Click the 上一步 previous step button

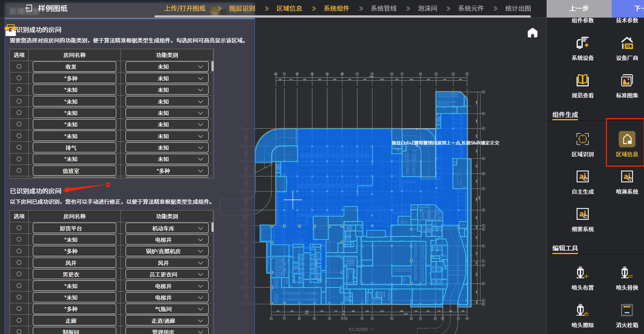579,9
